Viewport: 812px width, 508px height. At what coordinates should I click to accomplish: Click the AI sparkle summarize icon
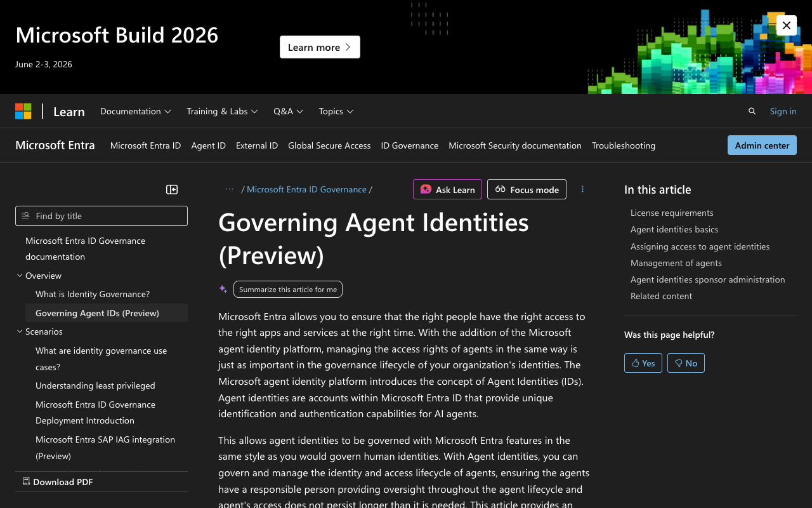click(x=223, y=289)
